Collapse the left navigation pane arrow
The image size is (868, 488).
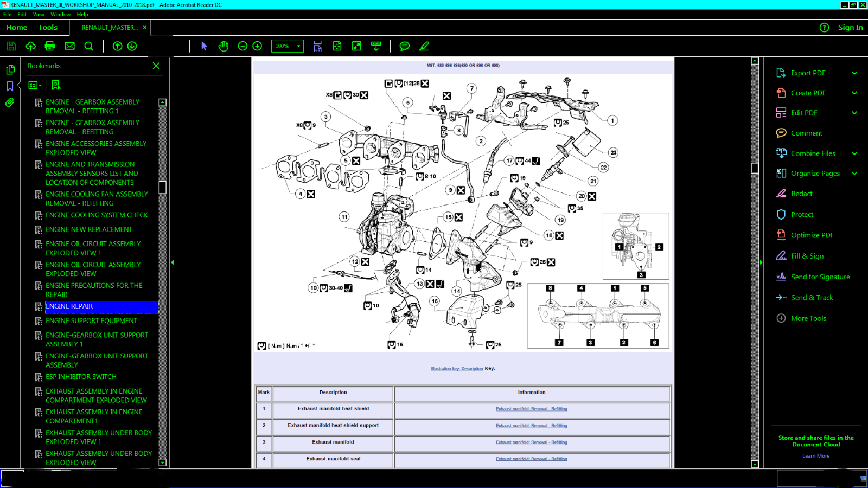172,262
